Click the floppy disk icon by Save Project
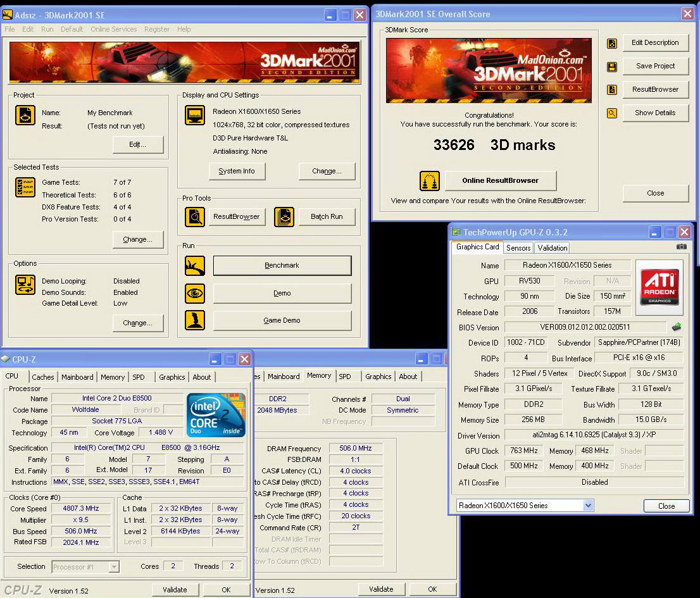 click(612, 67)
